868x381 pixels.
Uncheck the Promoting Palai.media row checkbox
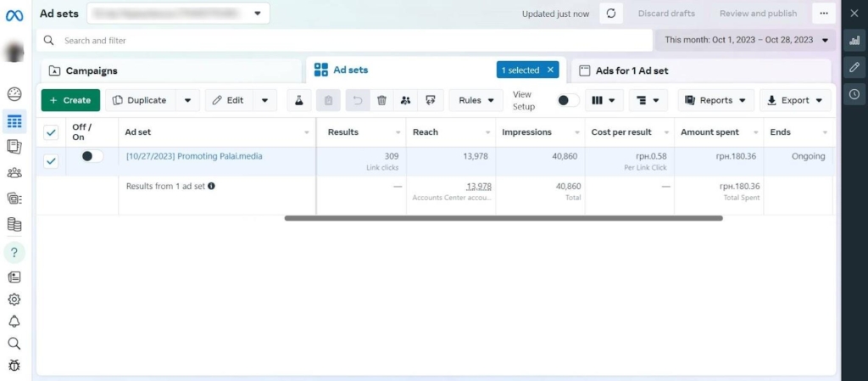pyautogui.click(x=51, y=161)
